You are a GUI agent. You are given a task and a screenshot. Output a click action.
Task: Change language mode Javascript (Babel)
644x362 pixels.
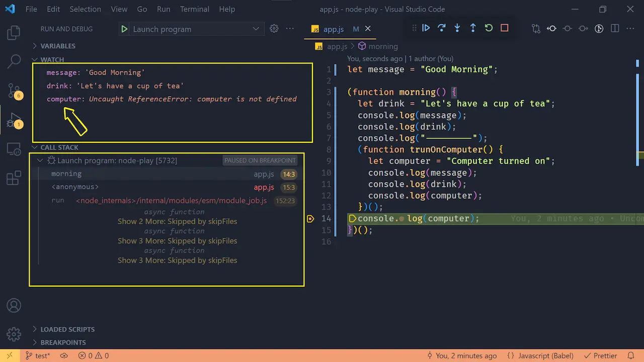coord(540,355)
